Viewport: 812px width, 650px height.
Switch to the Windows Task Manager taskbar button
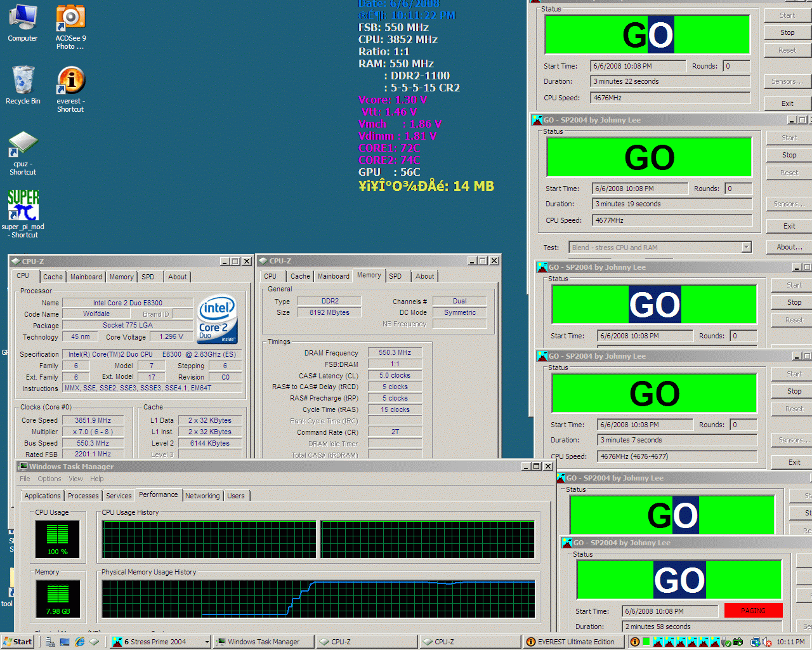coord(263,642)
